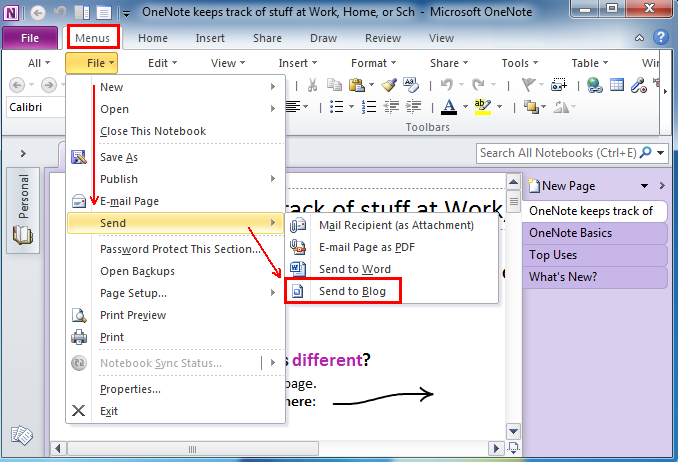Select Send to Blog in the submenu

point(392,291)
